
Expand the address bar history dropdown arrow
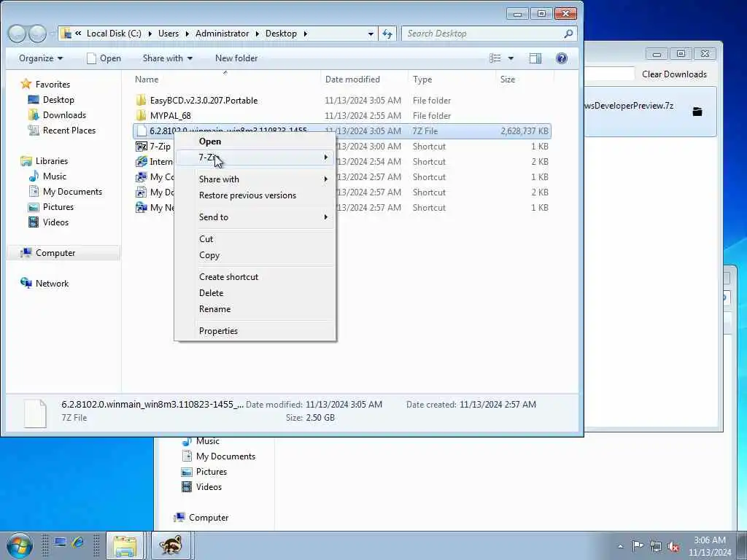point(371,34)
